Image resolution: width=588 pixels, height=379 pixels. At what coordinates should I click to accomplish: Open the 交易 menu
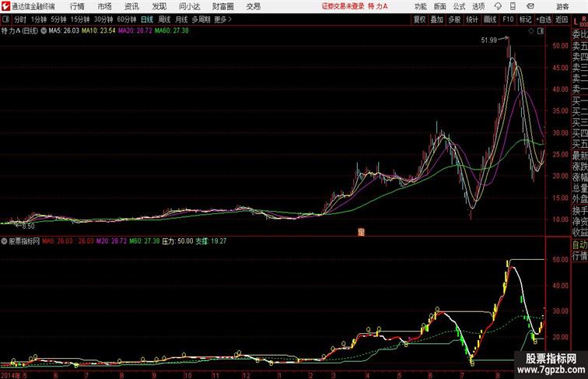[x=253, y=6]
